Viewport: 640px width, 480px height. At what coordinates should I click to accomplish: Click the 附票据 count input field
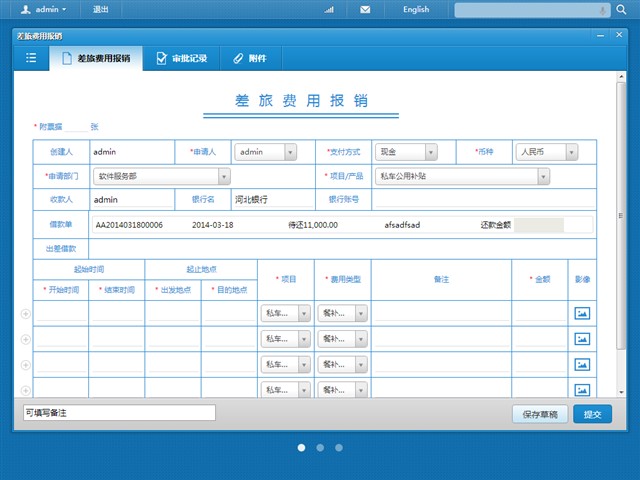[76, 127]
